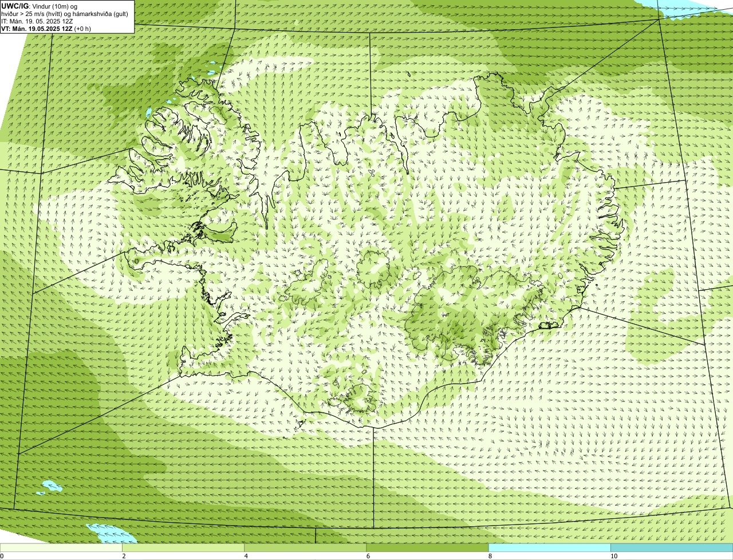
Task: Select the 4–6 medium green scale segment
Action: [305, 548]
